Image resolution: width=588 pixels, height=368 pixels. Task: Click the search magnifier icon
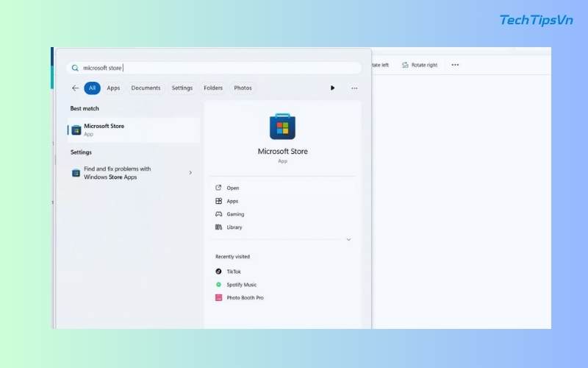click(75, 68)
